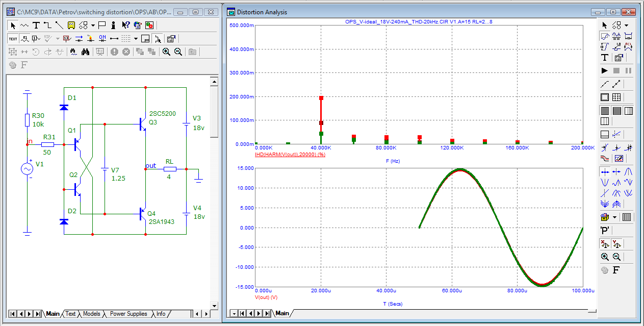This screenshot has height=326, width=644.
Task: Run the distortion analysis (play button)
Action: coord(605,70)
